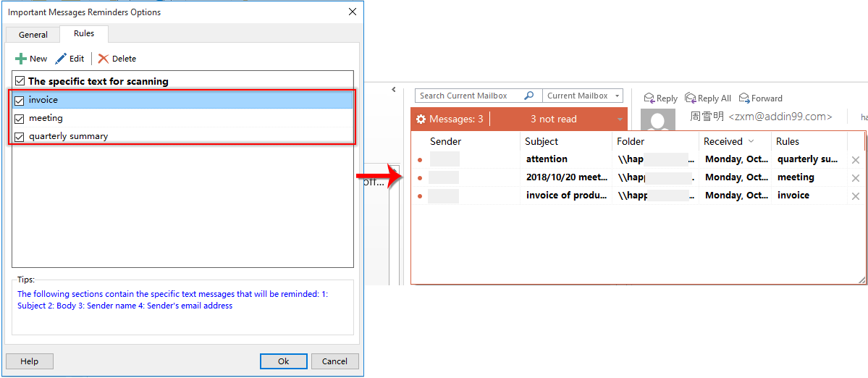This screenshot has height=378, width=868.
Task: Confirm with the Ok button
Action: [x=284, y=361]
